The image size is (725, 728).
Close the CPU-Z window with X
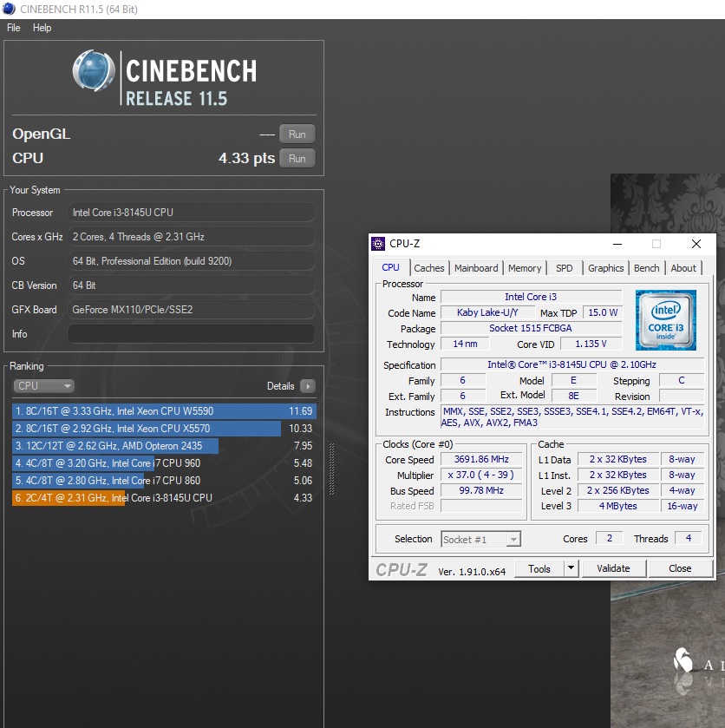(x=696, y=244)
